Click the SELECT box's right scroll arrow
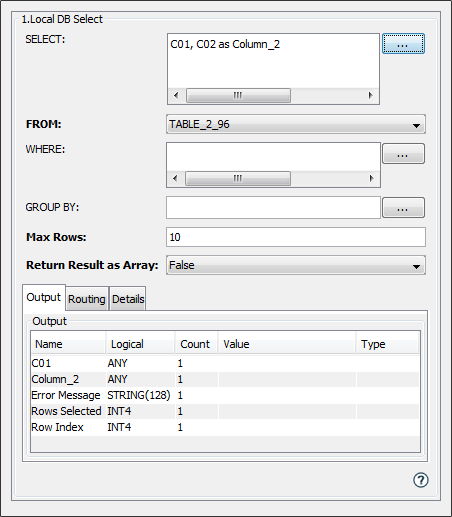 click(x=370, y=95)
